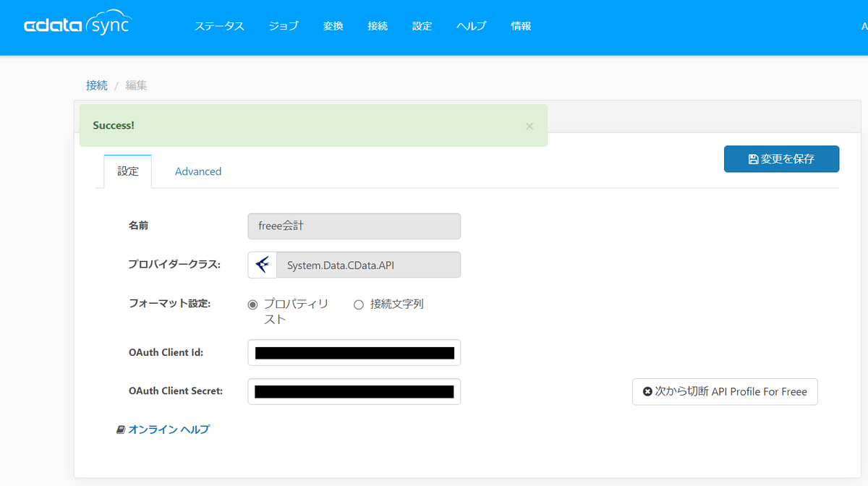868x486 pixels.
Task: Select the プロパティリスト radio button
Action: coord(252,304)
